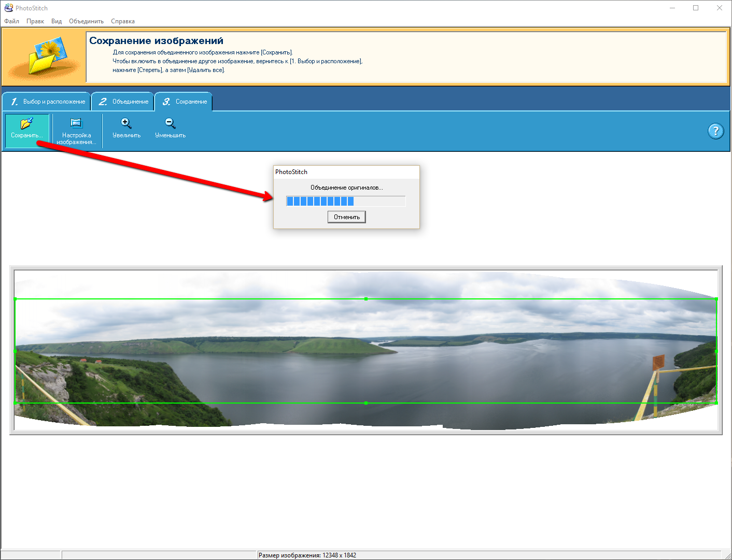The image size is (732, 560).
Task: Open help via the question mark icon
Action: (x=715, y=131)
